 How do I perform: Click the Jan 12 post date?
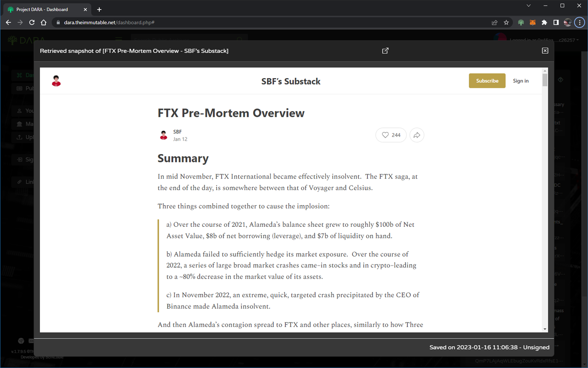pos(180,139)
